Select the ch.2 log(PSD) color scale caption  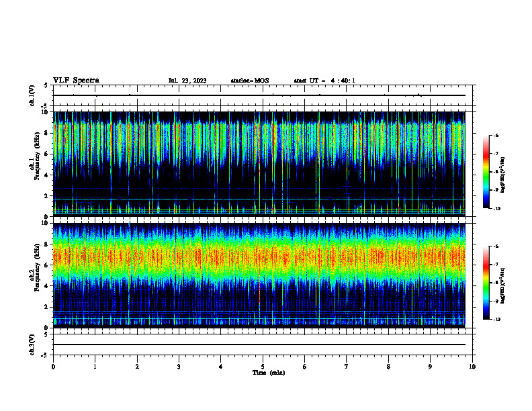(504, 286)
